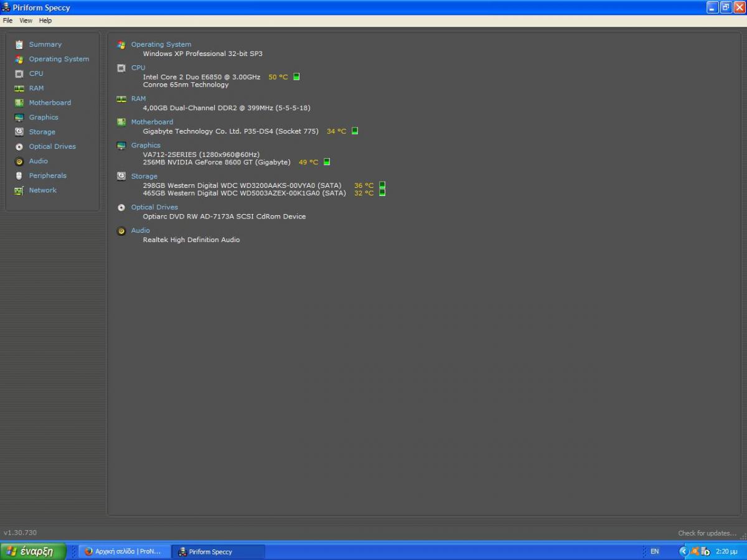Viewport: 747px width, 560px height.
Task: Open the Help menu
Action: point(45,21)
